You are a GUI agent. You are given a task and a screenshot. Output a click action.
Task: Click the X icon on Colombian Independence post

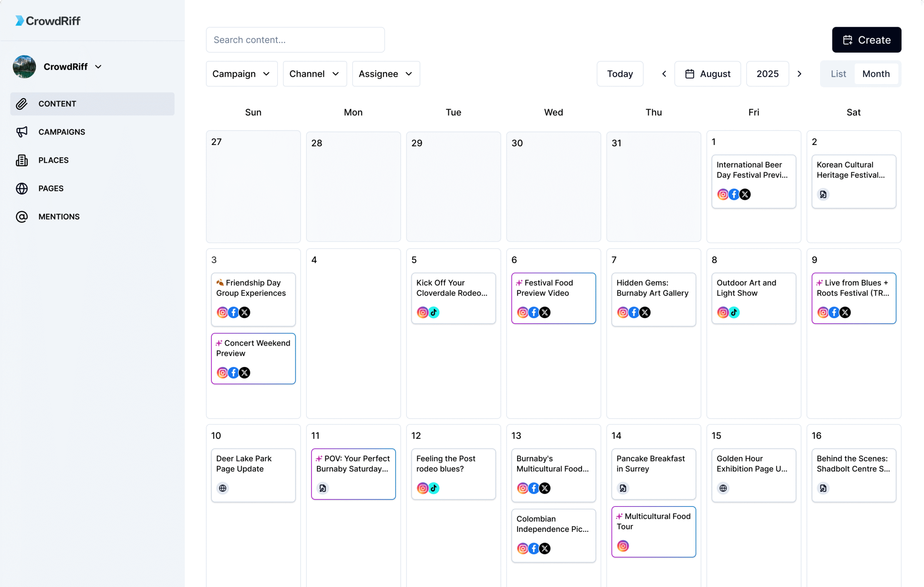[545, 548]
